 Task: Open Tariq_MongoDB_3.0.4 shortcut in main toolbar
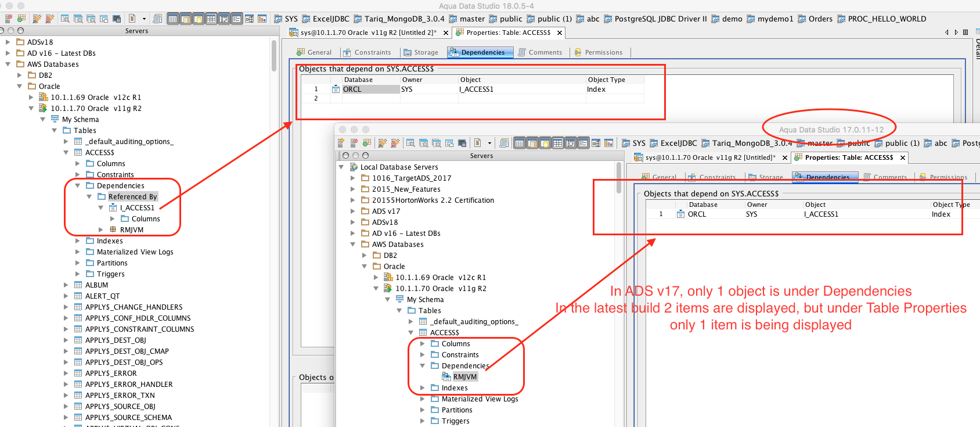tap(399, 19)
